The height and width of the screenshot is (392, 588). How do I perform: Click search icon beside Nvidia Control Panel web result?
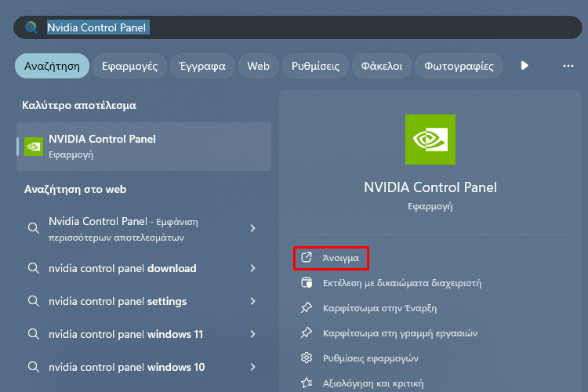(x=34, y=228)
